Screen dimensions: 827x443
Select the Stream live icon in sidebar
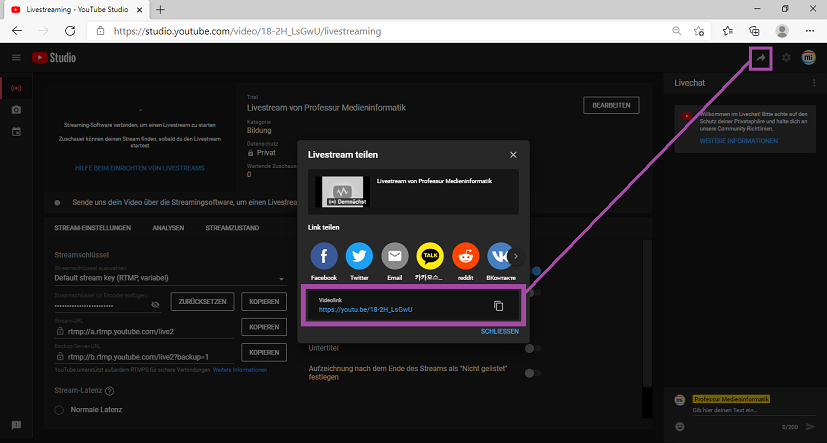(x=16, y=88)
